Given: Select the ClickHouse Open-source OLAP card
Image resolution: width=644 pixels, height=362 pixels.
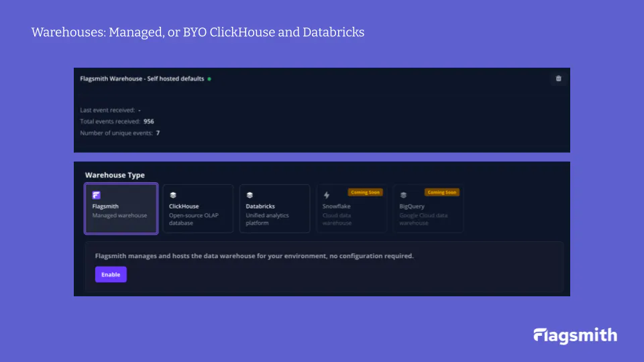Looking at the screenshot, I should tap(198, 208).
